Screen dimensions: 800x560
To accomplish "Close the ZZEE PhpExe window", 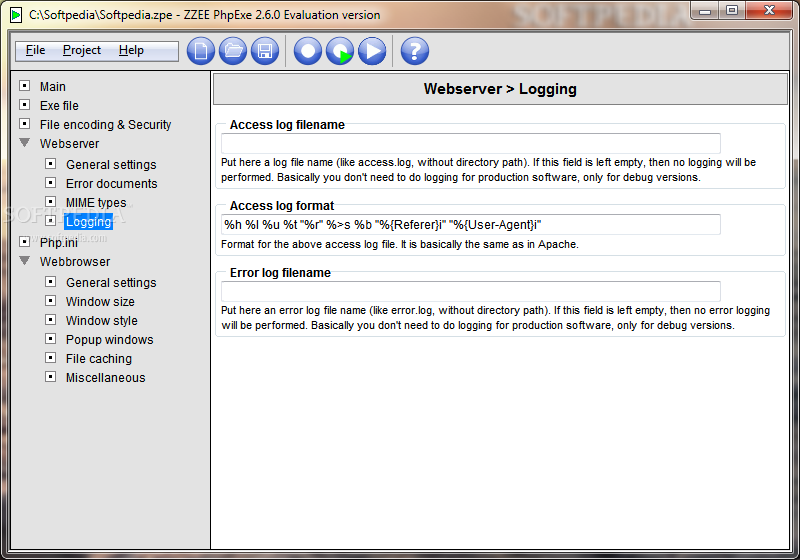I will (x=769, y=11).
